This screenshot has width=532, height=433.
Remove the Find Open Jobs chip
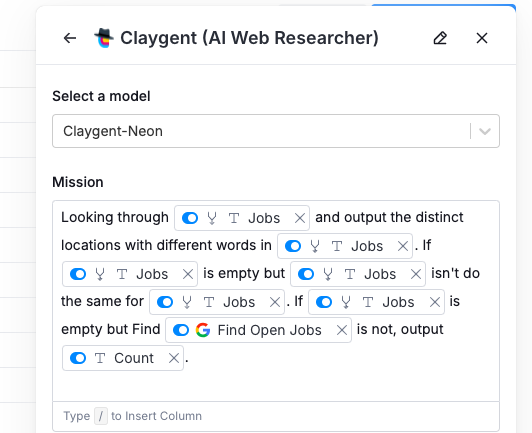click(x=342, y=330)
